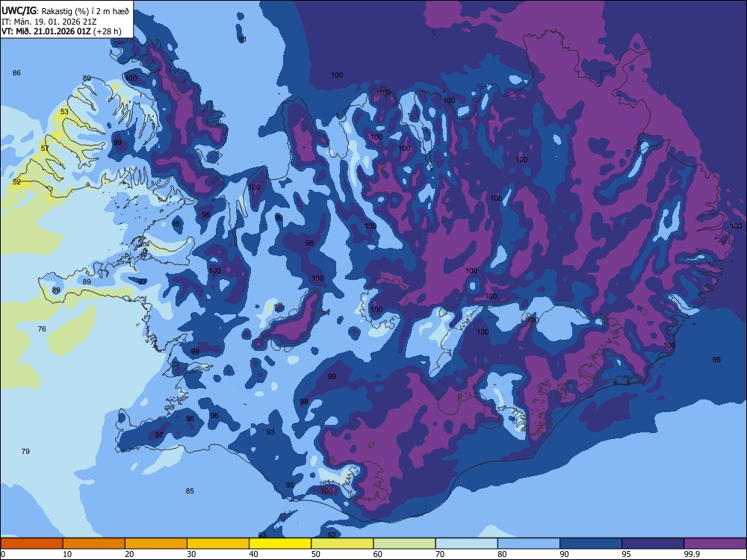Click the 50–60 yellow-green legend swatch
The width and height of the screenshot is (747, 560).
pos(342,544)
